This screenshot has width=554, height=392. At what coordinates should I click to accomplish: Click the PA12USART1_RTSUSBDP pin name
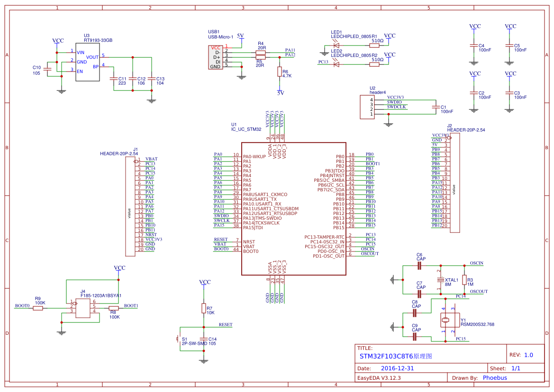(270, 214)
